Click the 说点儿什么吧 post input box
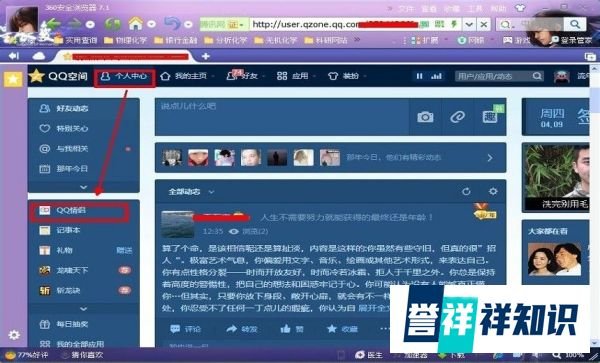This screenshot has height=363, width=600. point(282,117)
